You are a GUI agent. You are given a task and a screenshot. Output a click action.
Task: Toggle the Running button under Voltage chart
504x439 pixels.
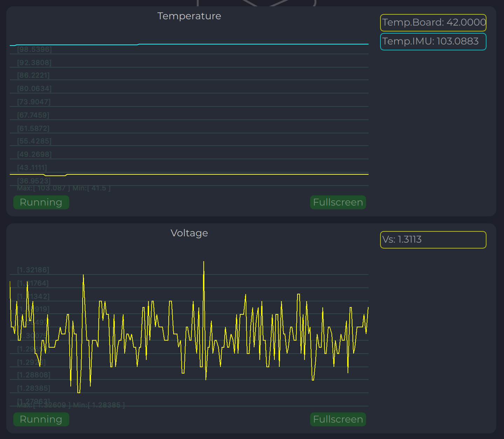point(41,419)
